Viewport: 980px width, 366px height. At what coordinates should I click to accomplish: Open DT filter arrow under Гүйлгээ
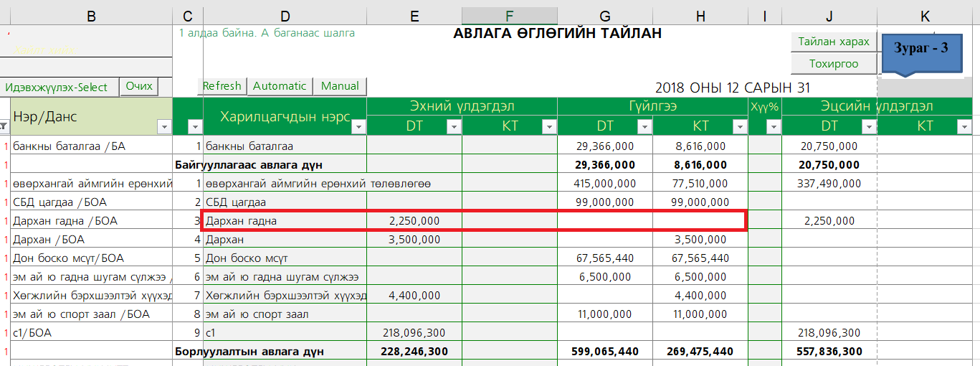pyautogui.click(x=644, y=127)
